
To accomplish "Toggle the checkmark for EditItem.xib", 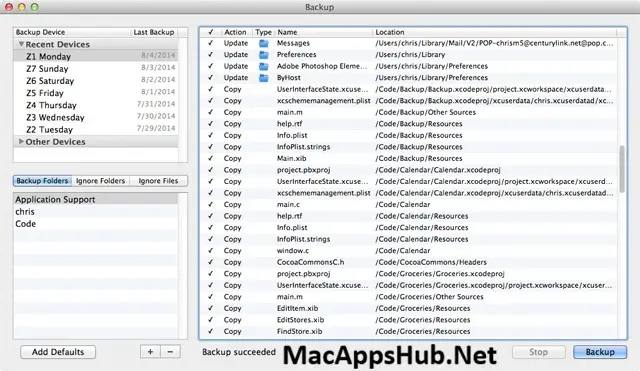I will (211, 308).
